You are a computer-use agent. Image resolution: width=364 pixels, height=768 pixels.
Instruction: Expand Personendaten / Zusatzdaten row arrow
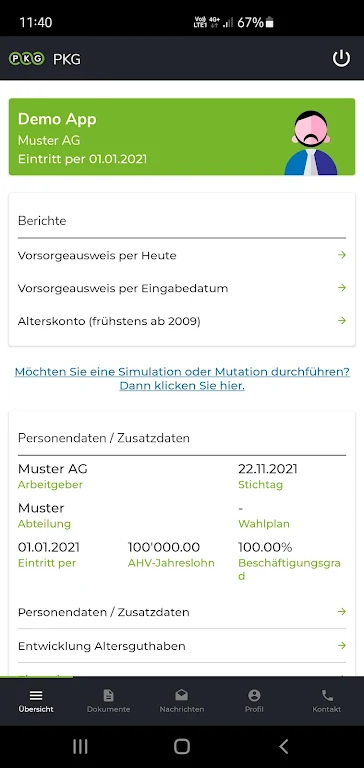[x=342, y=611]
